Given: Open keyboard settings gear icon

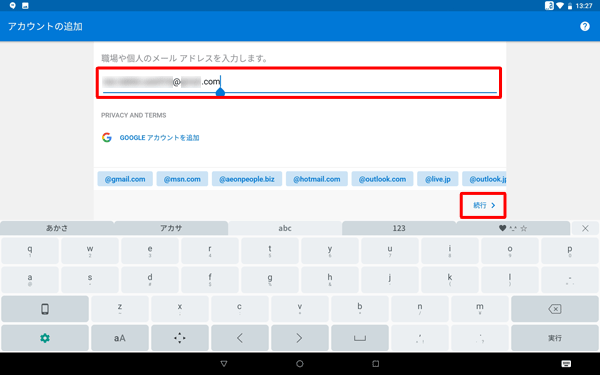Looking at the screenshot, I should 45,338.
